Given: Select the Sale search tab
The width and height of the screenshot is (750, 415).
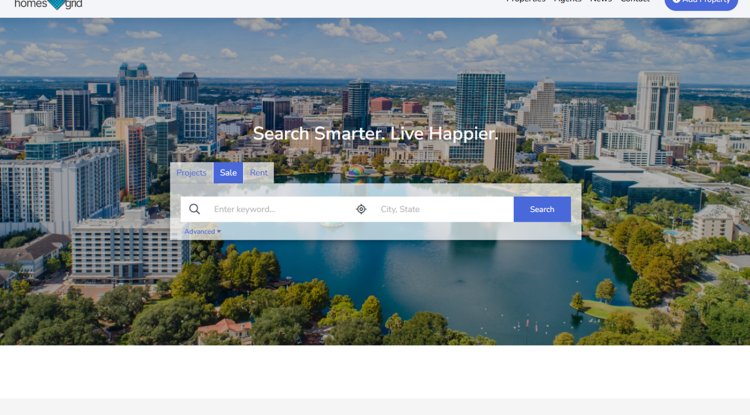Looking at the screenshot, I should [228, 173].
